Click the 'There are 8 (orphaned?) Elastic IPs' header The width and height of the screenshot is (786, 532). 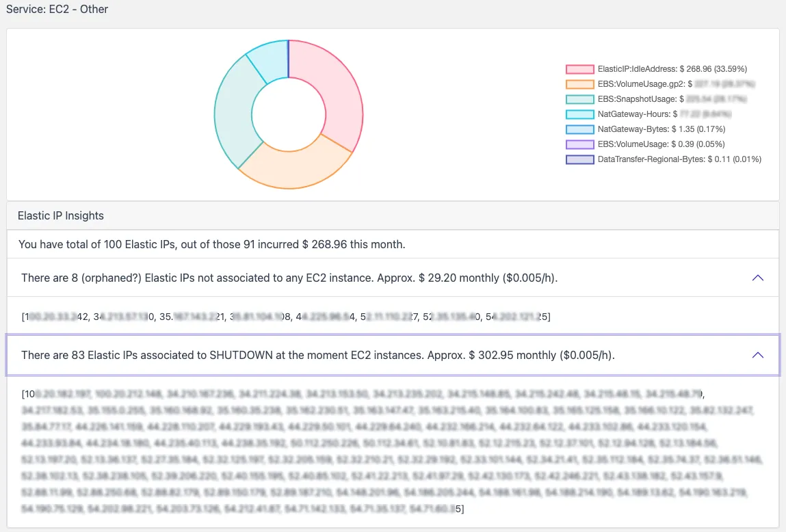[393, 278]
